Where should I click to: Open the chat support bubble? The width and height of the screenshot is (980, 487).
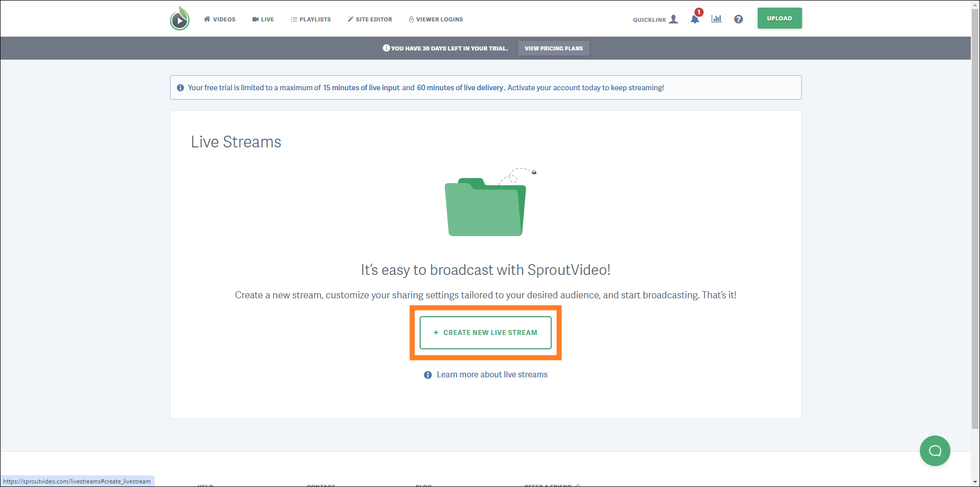935,451
